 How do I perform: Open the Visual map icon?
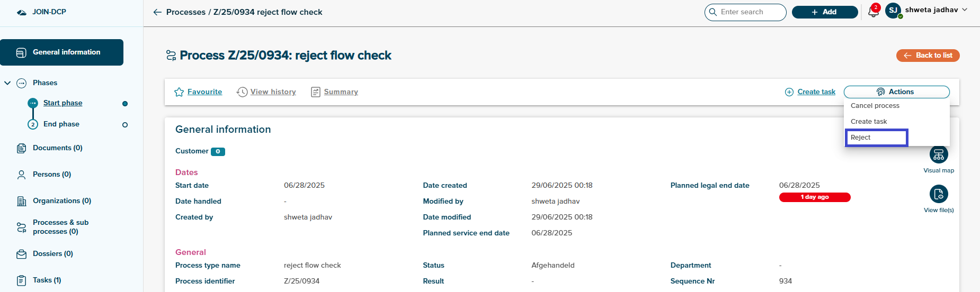tap(938, 154)
